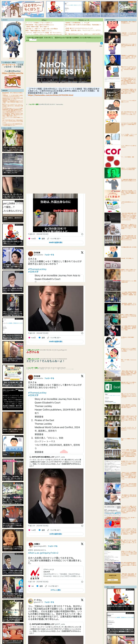
Task: Open the 816コメント popular article
Action: pos(13,282)
